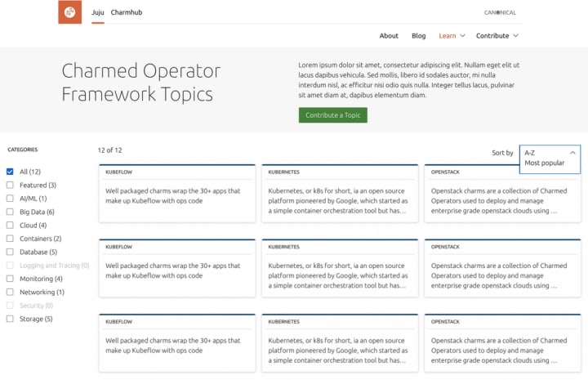Check the Containers (2) category
The image size is (588, 380).
click(10, 239)
